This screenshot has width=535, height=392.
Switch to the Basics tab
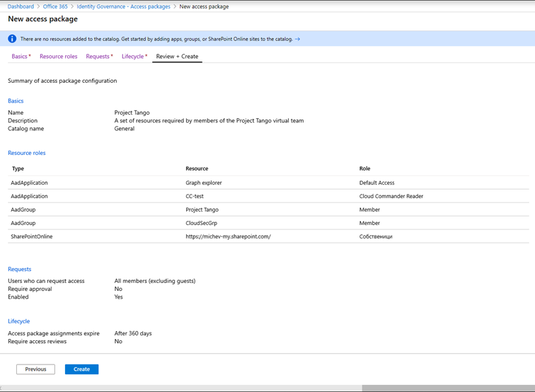[21, 57]
